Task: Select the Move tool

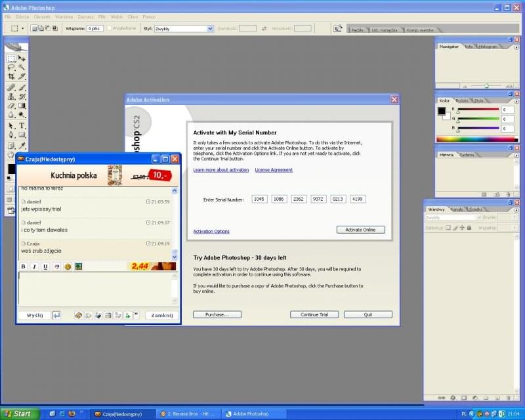Action: coord(22,58)
